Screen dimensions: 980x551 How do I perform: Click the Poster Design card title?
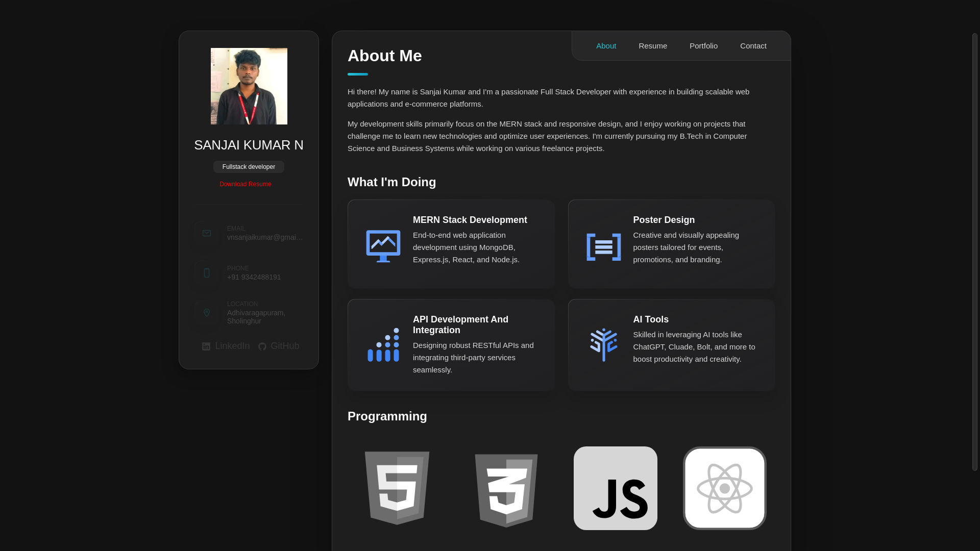pyautogui.click(x=664, y=220)
